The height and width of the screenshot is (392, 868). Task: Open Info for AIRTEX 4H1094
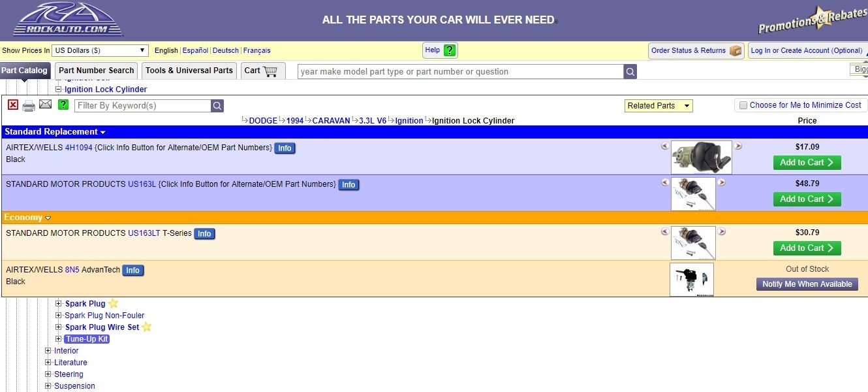tap(285, 148)
